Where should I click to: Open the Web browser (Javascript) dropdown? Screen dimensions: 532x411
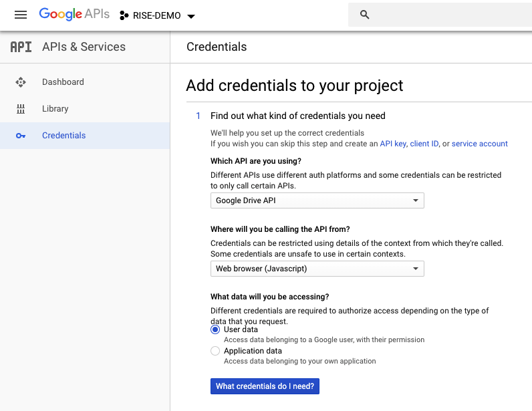click(x=317, y=269)
